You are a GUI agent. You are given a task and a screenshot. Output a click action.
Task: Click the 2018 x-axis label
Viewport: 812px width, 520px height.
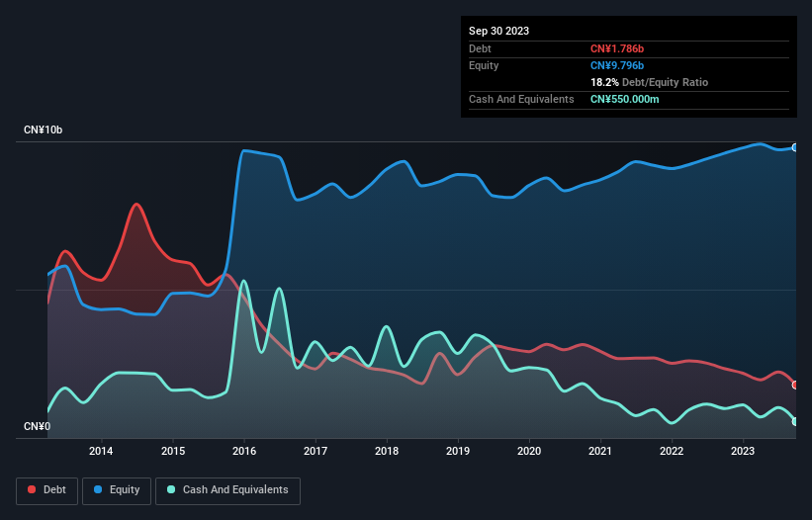387,451
